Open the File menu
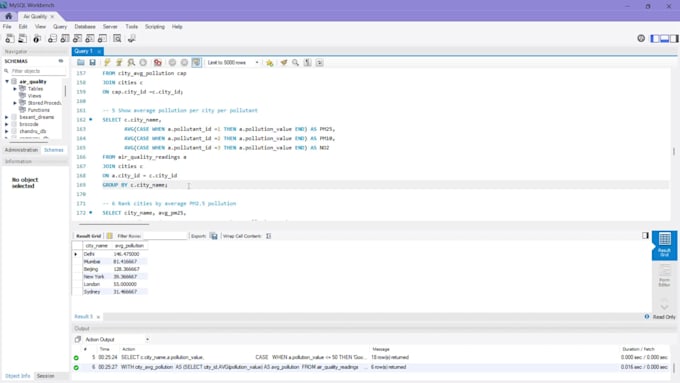 7,26
